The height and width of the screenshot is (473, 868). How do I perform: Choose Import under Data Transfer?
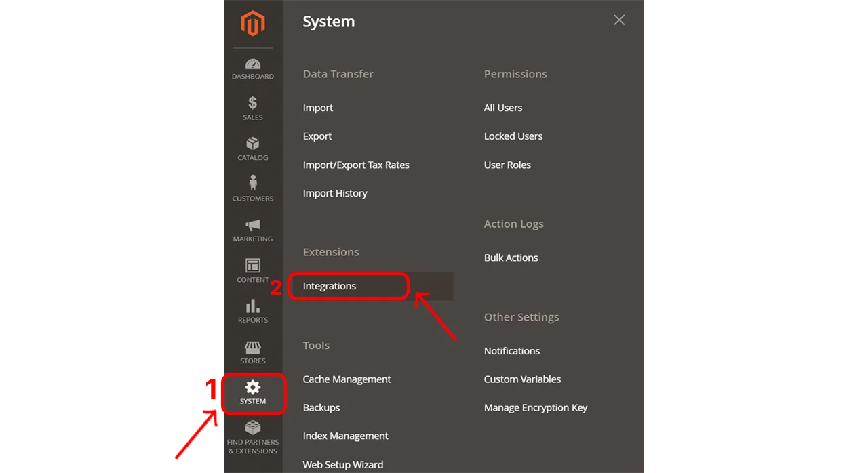point(318,108)
